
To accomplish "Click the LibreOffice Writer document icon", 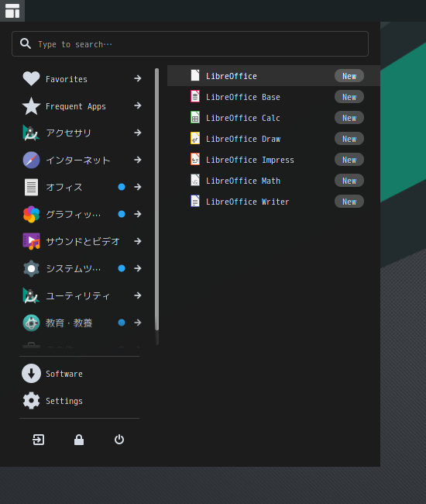I will (195, 201).
